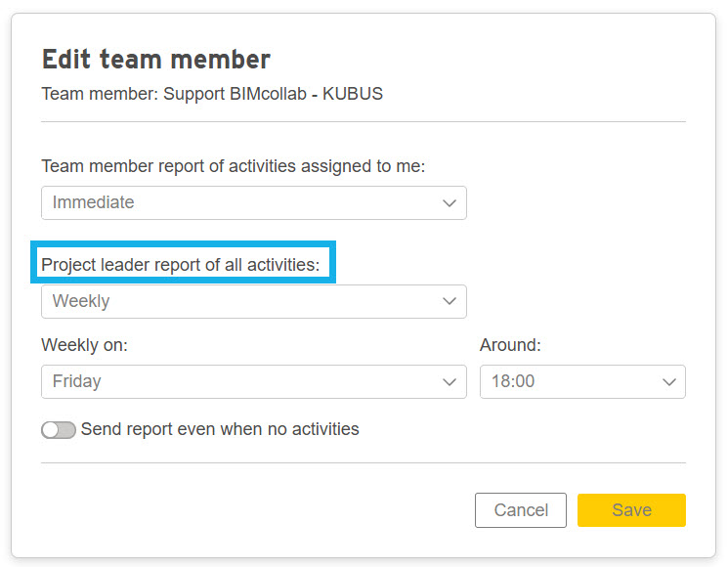Expand the Friday day-of-week dropdown
The height and width of the screenshot is (567, 728).
pyautogui.click(x=253, y=381)
